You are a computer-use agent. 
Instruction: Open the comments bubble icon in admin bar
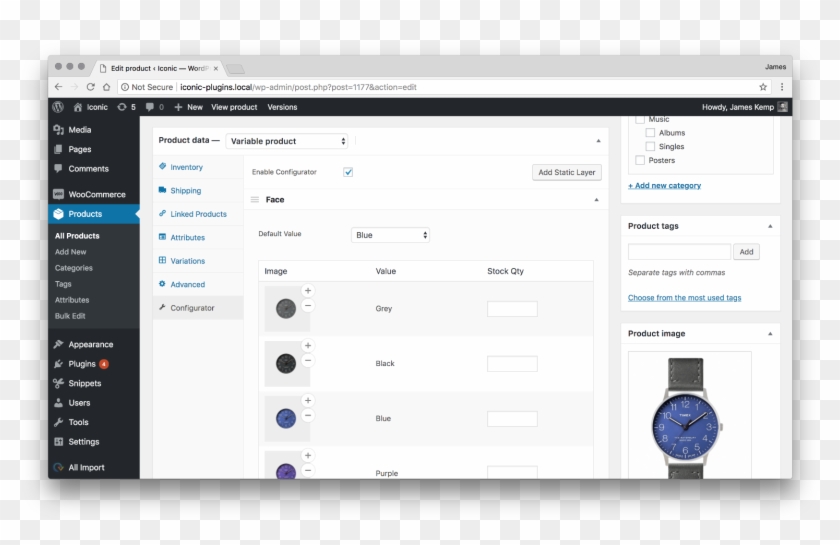pyautogui.click(x=149, y=107)
